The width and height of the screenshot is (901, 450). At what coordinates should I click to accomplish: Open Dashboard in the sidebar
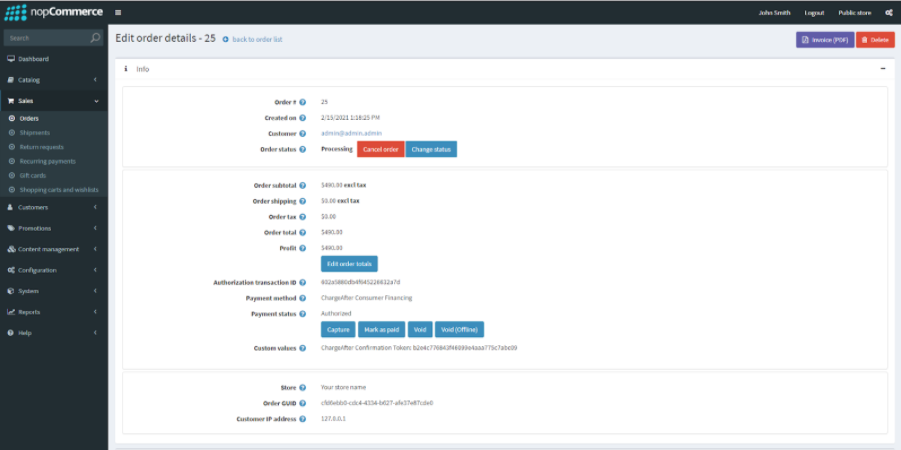point(53,59)
